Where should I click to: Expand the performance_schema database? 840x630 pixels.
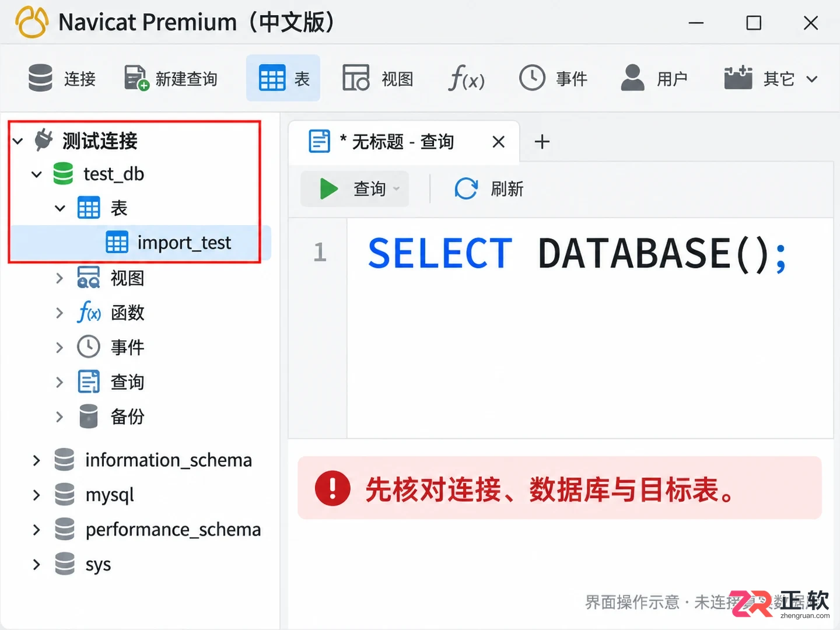37,530
